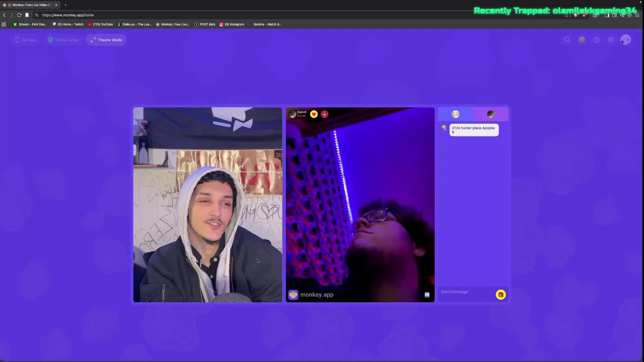644x362 pixels.
Task: Click the skip next icon on partner video
Action: tap(427, 295)
